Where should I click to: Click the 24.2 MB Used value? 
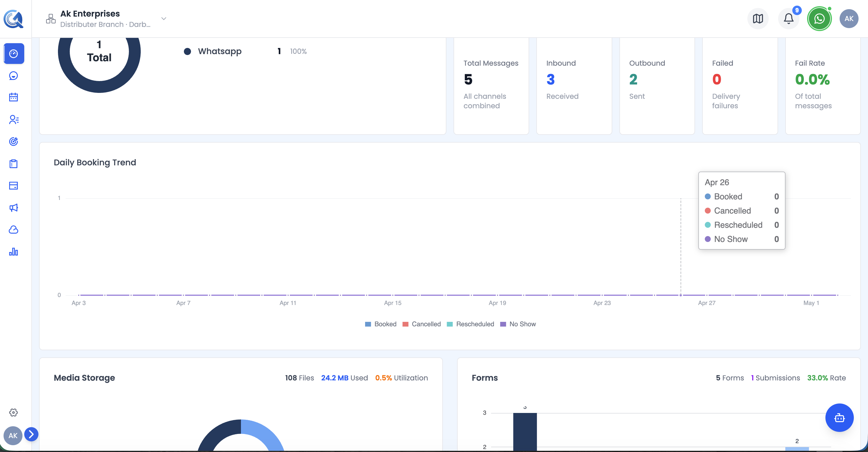click(x=344, y=378)
